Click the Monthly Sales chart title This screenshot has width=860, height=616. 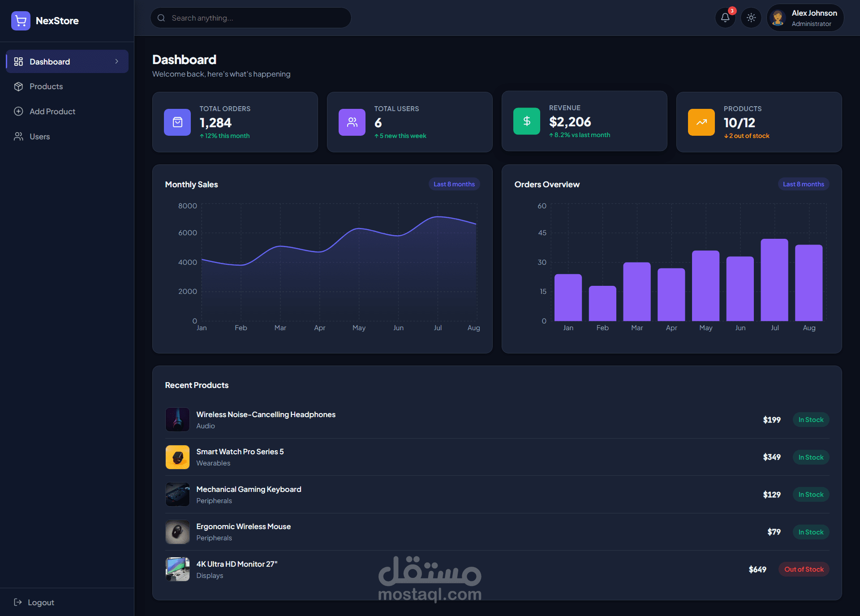pyautogui.click(x=191, y=185)
